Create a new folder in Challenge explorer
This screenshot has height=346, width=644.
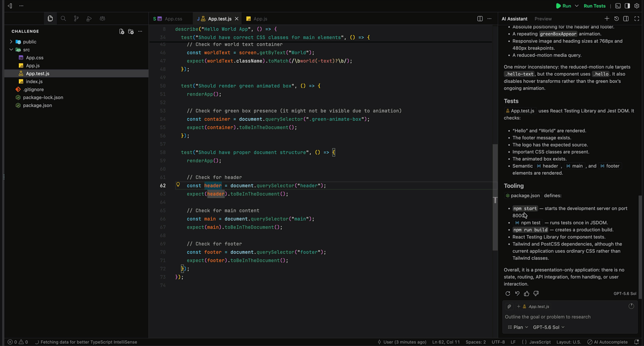click(x=131, y=32)
